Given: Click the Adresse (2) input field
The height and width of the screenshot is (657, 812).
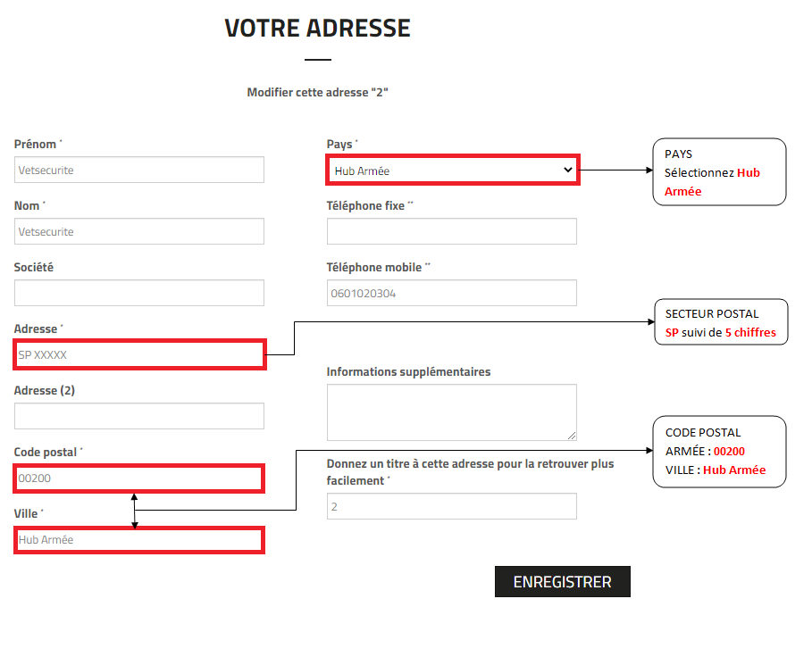Looking at the screenshot, I should pos(138,416).
